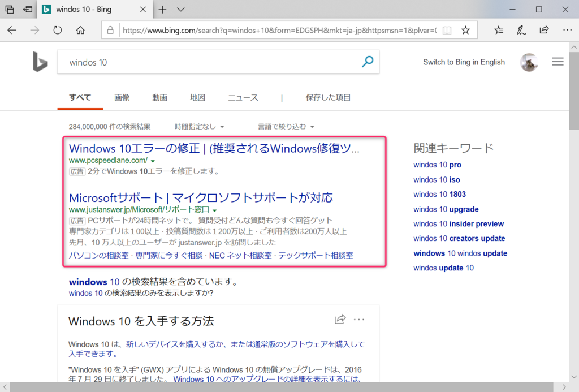Share the Windows 10 answer card
579x392 pixels.
pos(340,319)
